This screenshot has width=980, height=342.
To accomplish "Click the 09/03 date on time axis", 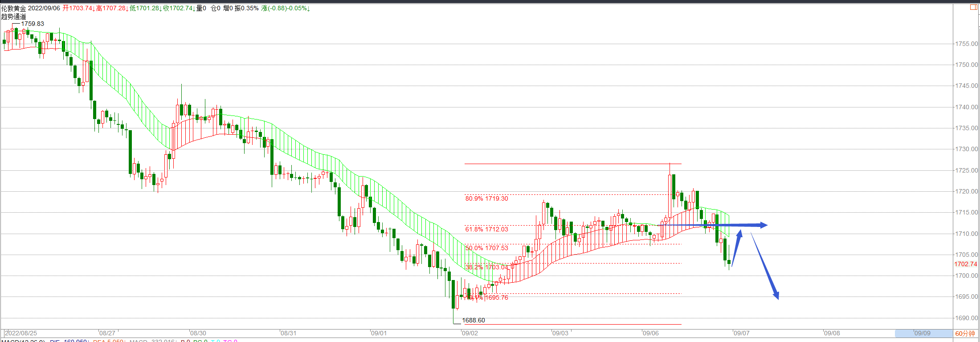I will coord(560,333).
